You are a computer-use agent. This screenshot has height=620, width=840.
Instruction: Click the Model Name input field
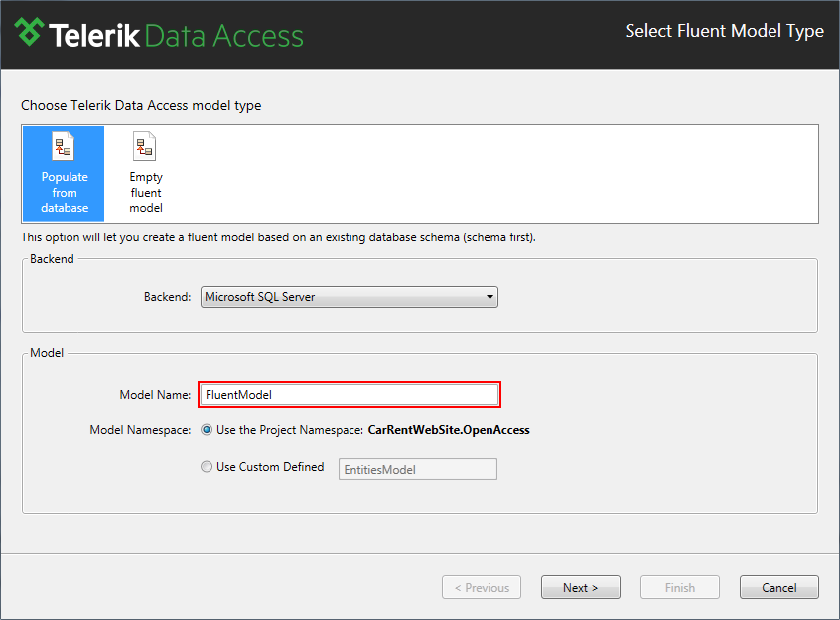pyautogui.click(x=350, y=394)
